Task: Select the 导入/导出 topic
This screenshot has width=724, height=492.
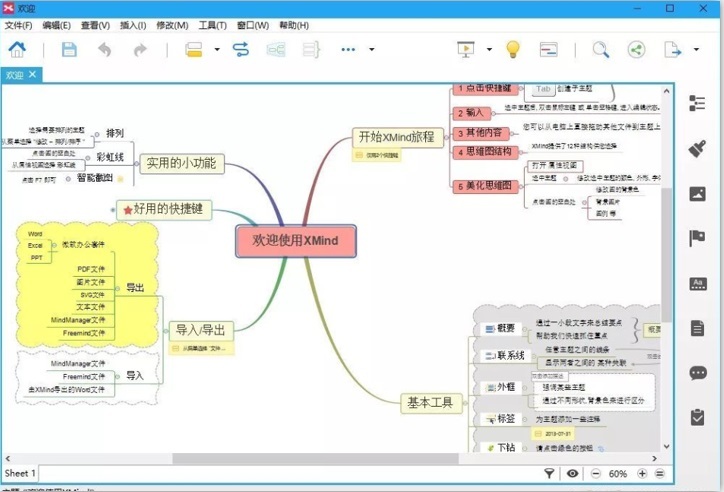Action: pyautogui.click(x=201, y=330)
